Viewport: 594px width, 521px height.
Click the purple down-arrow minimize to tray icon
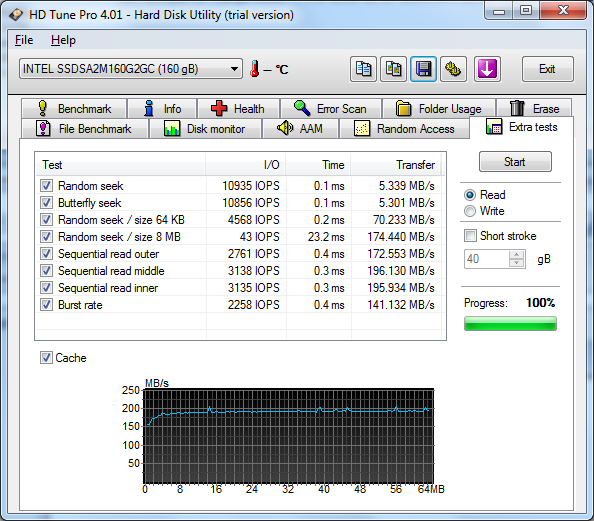(x=487, y=69)
